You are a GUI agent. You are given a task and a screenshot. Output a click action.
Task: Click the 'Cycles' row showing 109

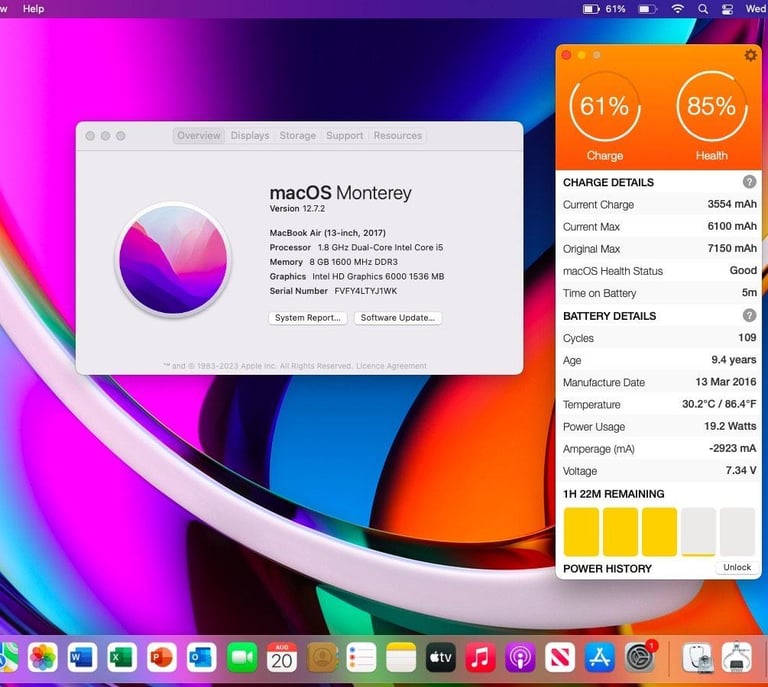(x=659, y=338)
